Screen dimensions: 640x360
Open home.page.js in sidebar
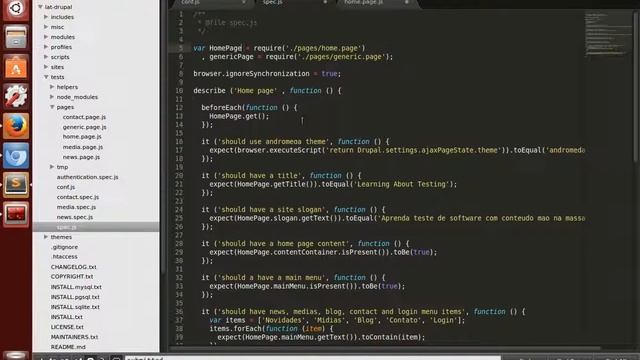[x=82, y=137]
